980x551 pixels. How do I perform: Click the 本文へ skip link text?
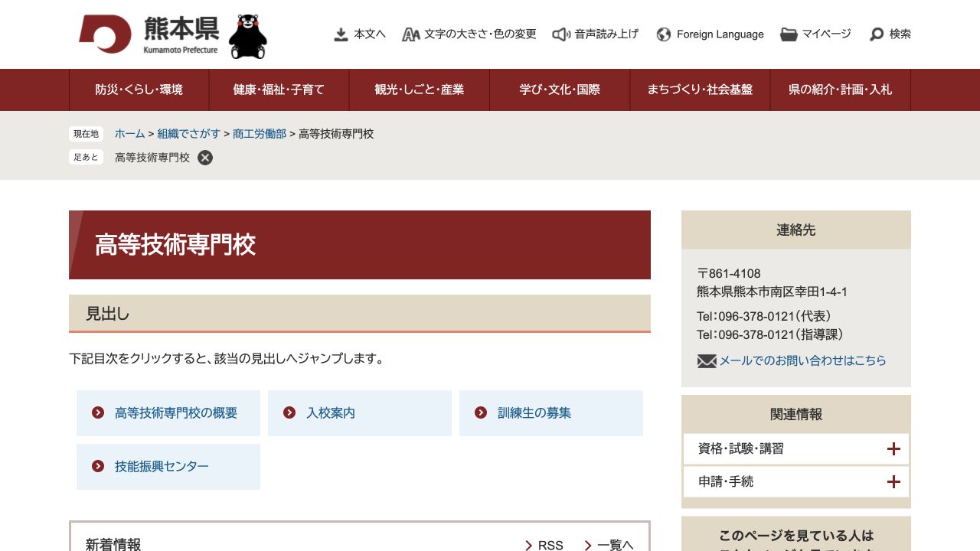tap(370, 34)
